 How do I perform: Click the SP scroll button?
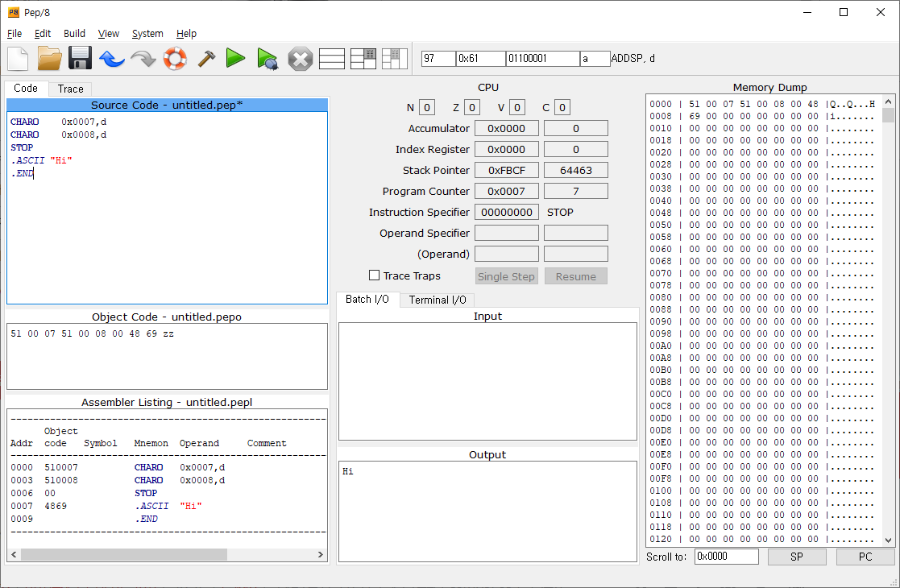797,557
